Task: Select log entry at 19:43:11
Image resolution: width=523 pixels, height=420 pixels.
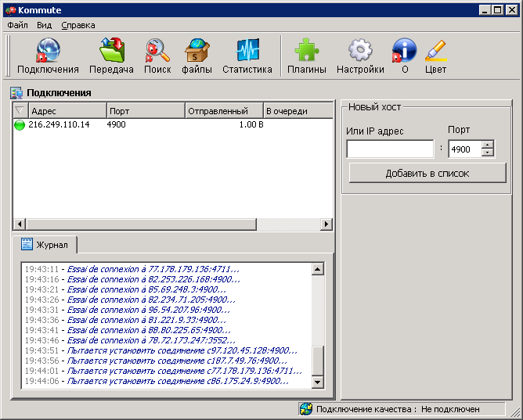Action: point(132,269)
